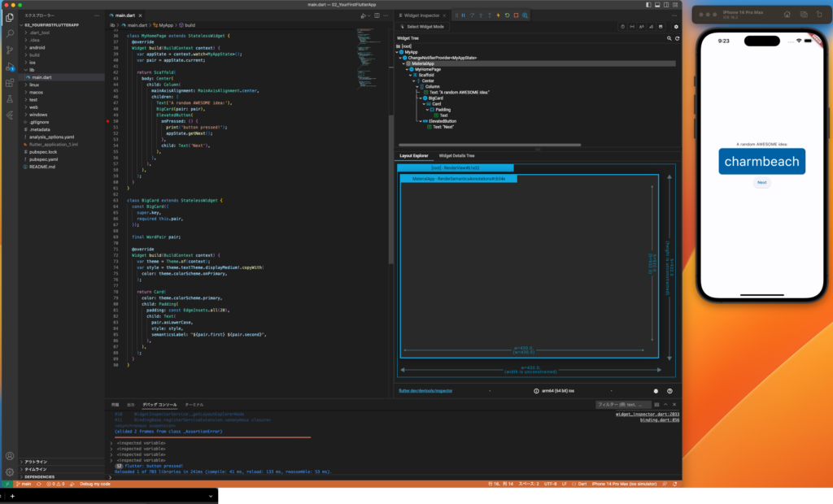Click the debug console filter input field
This screenshot has height=504, width=833.
tap(622, 404)
